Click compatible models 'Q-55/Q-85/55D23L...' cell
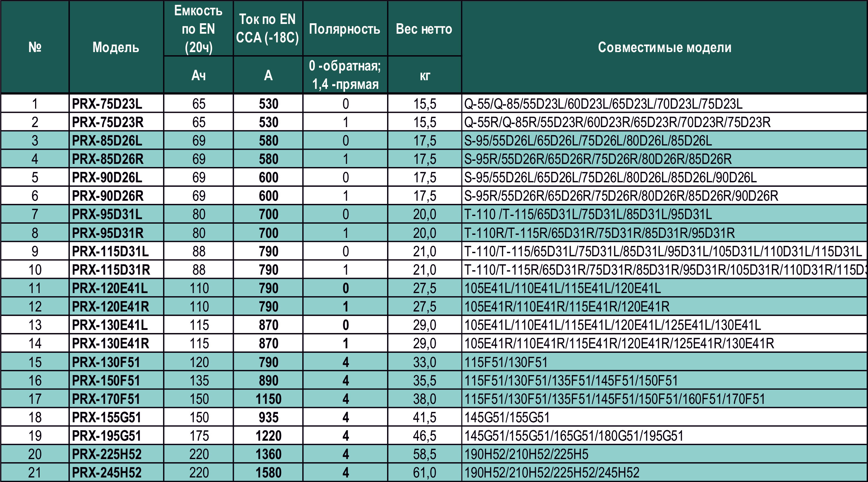Image resolution: width=868 pixels, height=482 pixels. click(664, 103)
